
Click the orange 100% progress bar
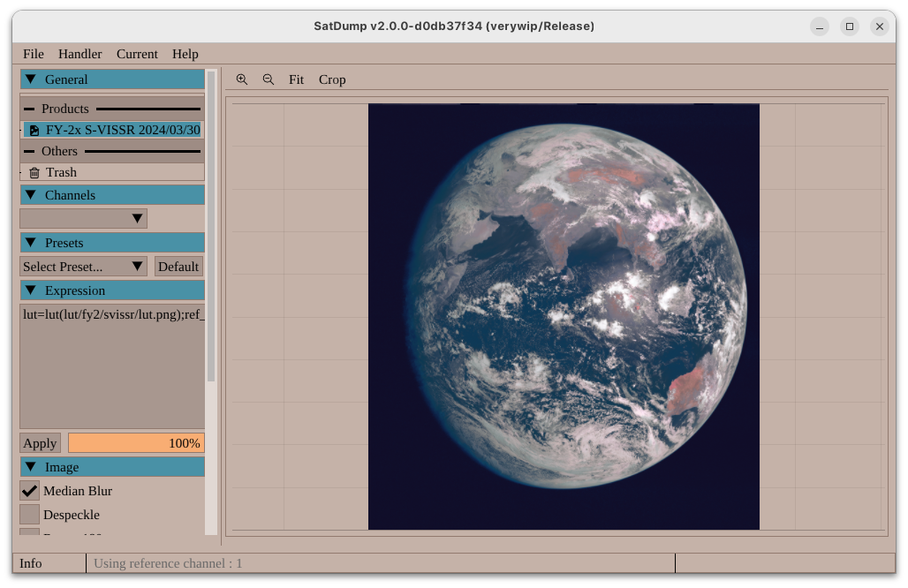click(136, 443)
